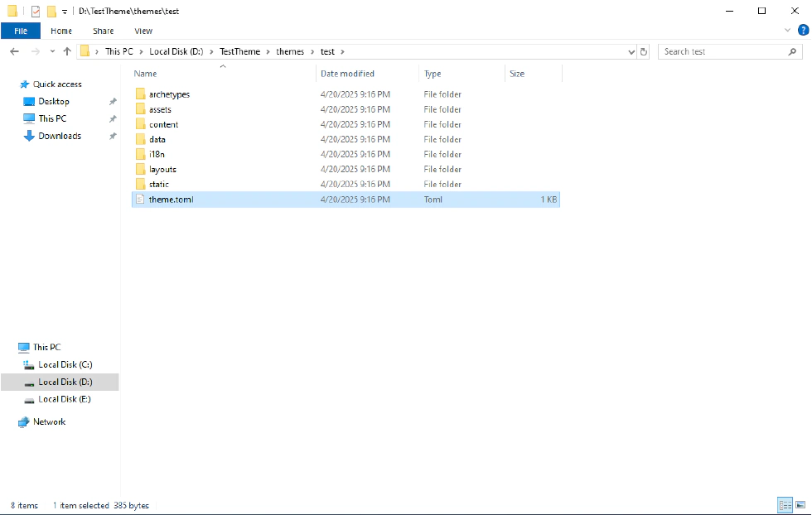Switch to the View ribbon tab
This screenshot has height=515, width=812.
point(143,31)
